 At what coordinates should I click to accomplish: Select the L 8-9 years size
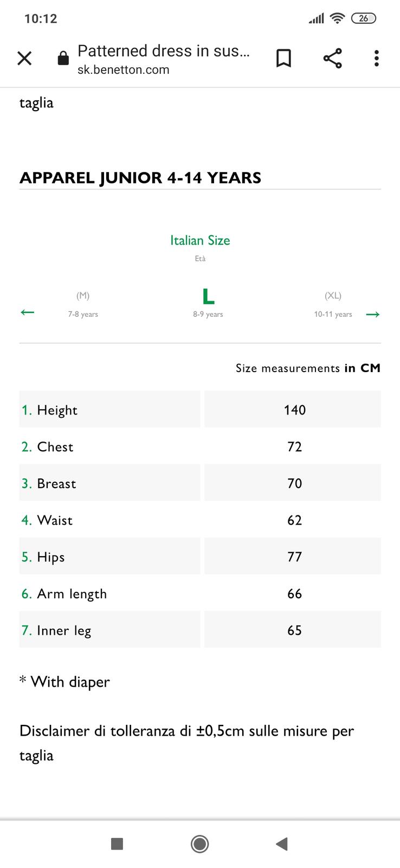(208, 303)
